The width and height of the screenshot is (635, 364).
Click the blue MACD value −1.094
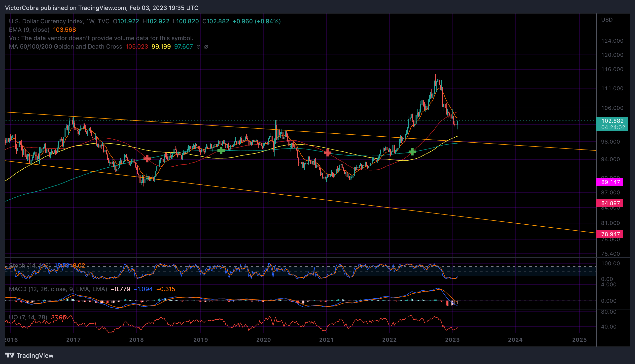pos(143,289)
